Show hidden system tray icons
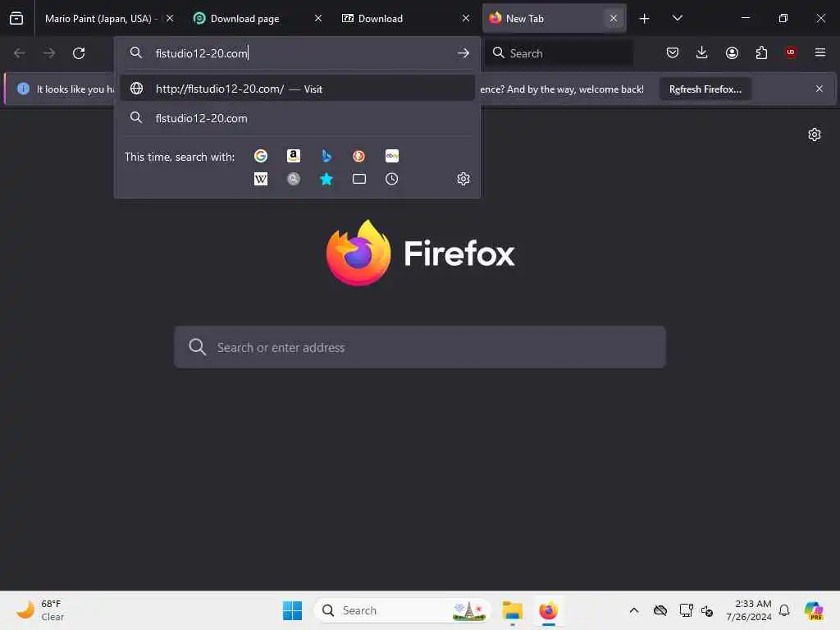 [x=634, y=610]
